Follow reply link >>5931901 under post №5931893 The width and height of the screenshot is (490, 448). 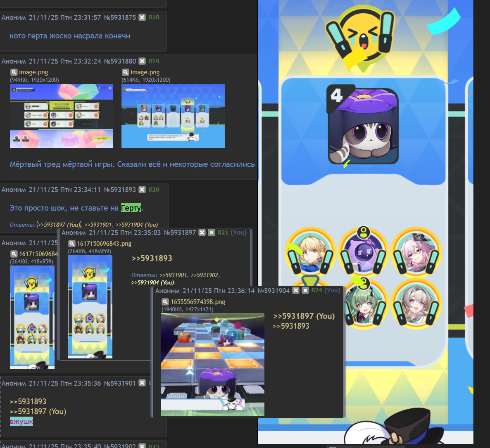pos(98,225)
